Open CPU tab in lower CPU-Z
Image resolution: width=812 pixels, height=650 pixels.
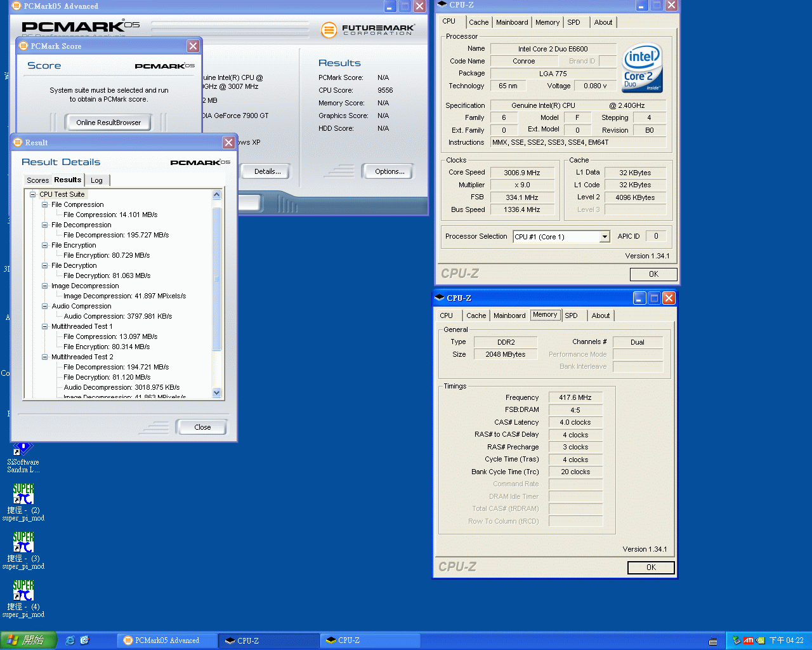click(447, 315)
